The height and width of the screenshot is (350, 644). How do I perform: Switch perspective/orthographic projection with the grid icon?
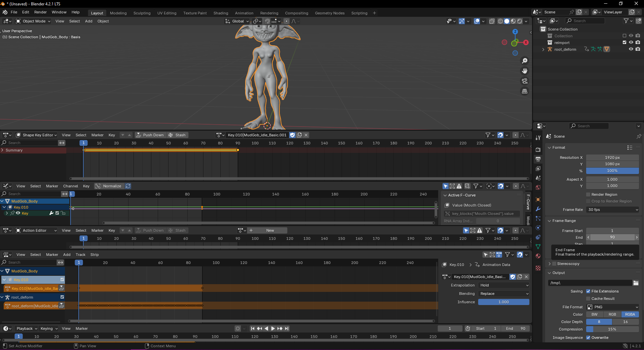pos(525,91)
